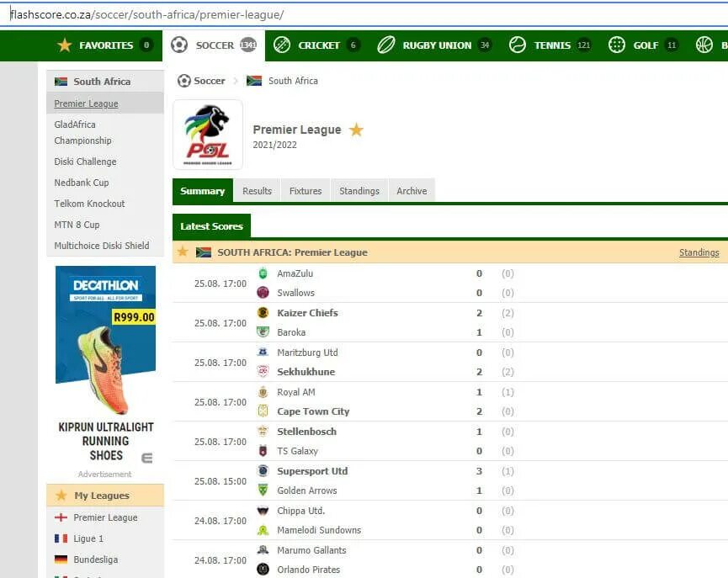Open English Premier League under My Leagues
The width and height of the screenshot is (728, 578).
coord(105,517)
